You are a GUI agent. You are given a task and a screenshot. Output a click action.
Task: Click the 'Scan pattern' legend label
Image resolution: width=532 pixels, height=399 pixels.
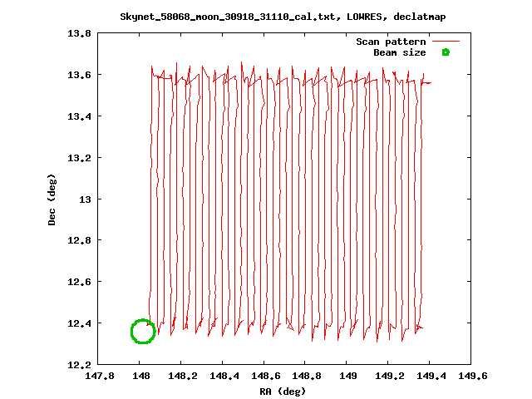(391, 42)
